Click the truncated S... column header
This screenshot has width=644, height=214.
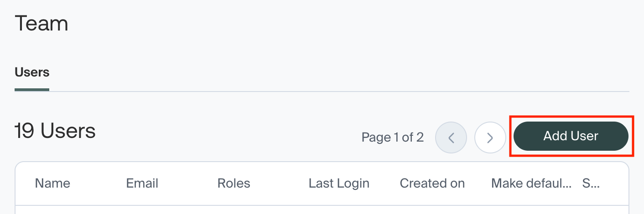pyautogui.click(x=592, y=183)
